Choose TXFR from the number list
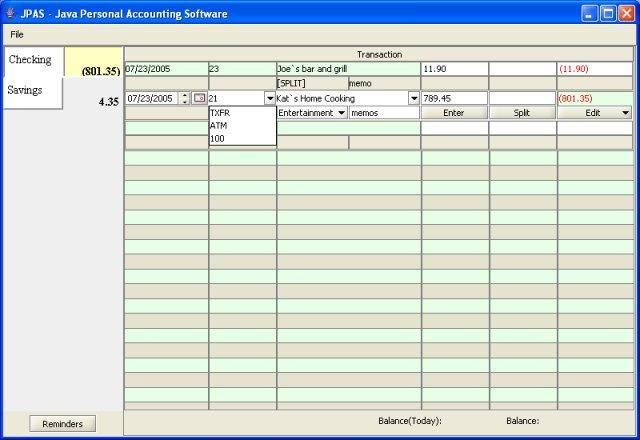The width and height of the screenshot is (640, 440). click(x=242, y=113)
